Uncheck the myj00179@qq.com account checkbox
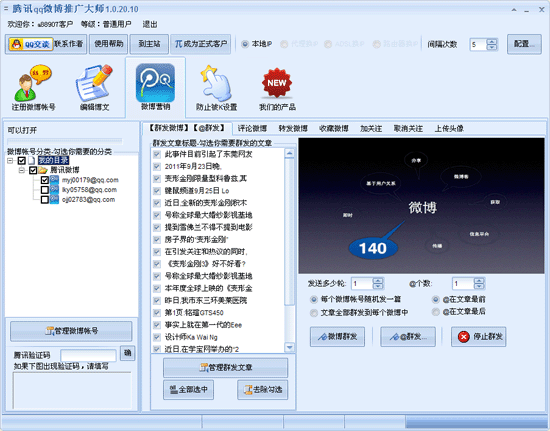Image resolution: width=550 pixels, height=431 pixels. tap(45, 180)
